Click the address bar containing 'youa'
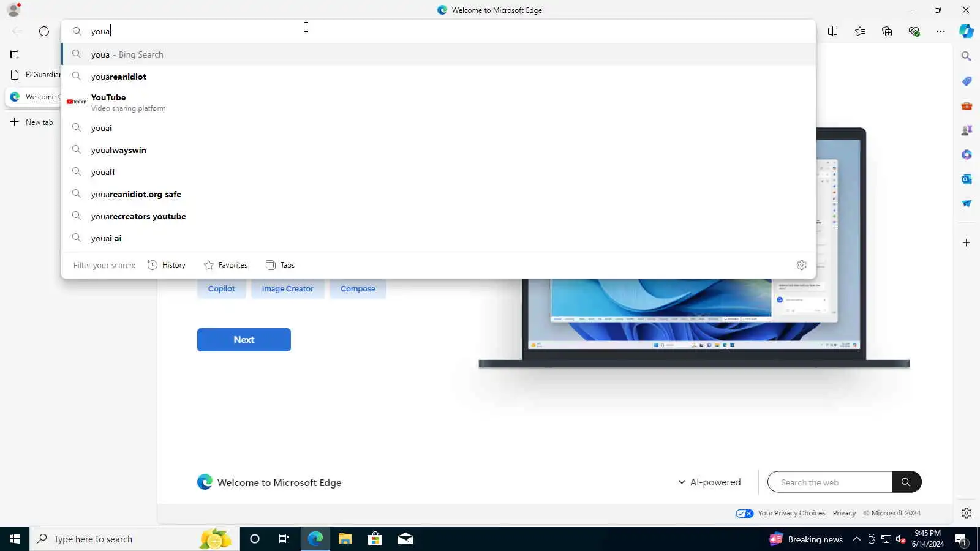Image resolution: width=980 pixels, height=551 pixels. (439, 31)
